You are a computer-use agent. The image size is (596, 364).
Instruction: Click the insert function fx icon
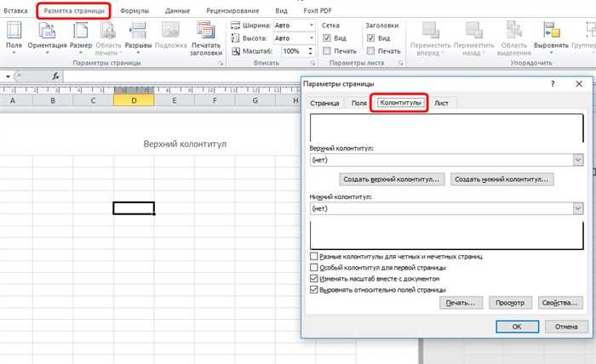coord(55,77)
